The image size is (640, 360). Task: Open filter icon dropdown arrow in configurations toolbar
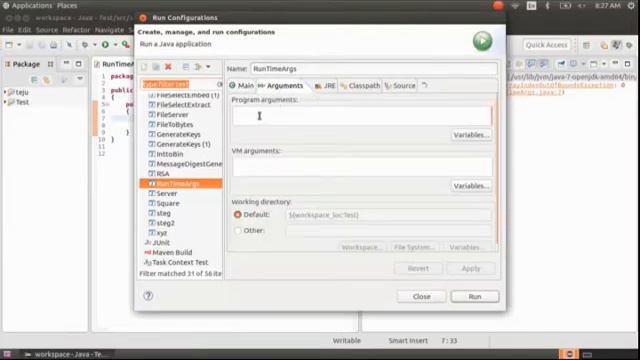[x=208, y=67]
